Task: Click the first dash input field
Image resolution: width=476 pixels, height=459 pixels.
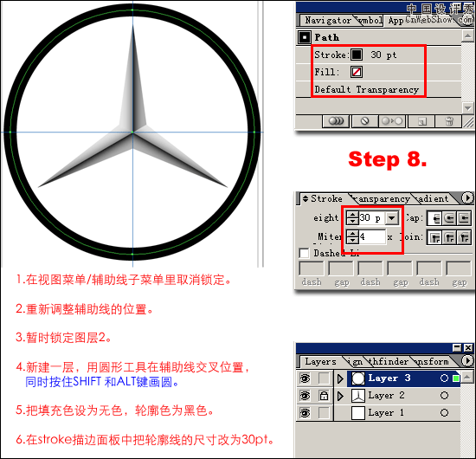Action: (x=312, y=268)
